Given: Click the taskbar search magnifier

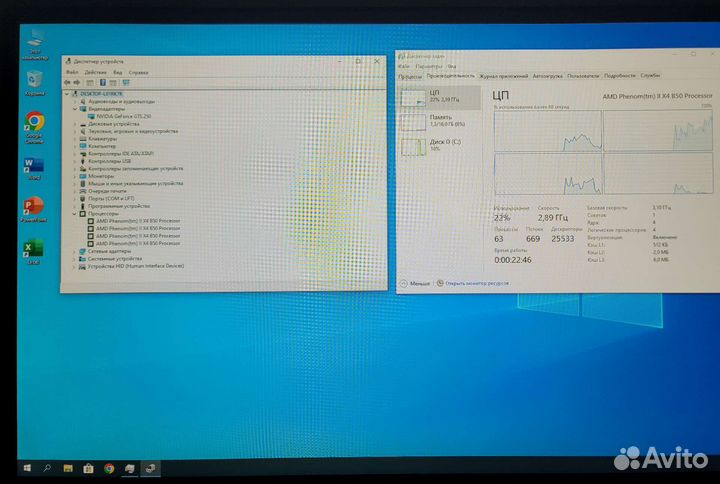Looking at the screenshot, I should pyautogui.click(x=47, y=468).
